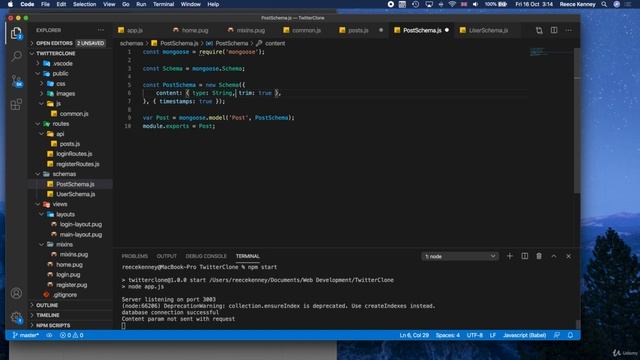Maximize the panel with the up chevron
Screen dimensions: 640x360
[x=554, y=256]
